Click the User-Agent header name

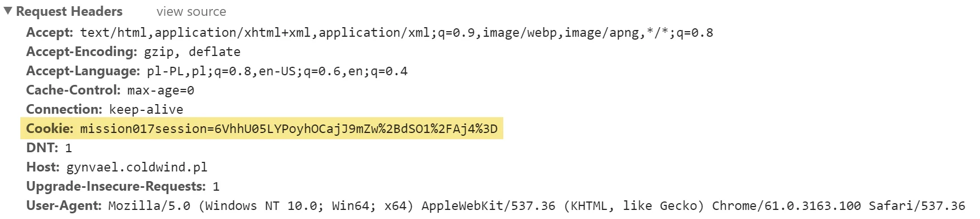tap(64, 205)
